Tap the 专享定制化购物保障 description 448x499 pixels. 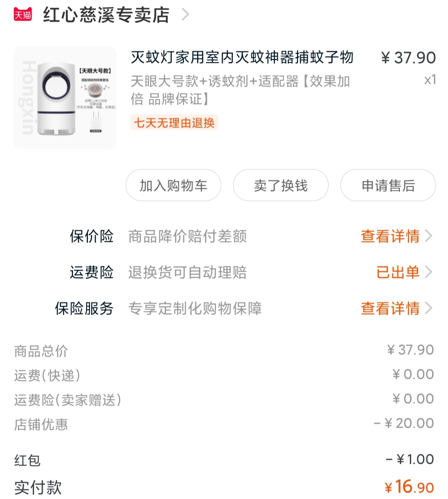pos(195,309)
